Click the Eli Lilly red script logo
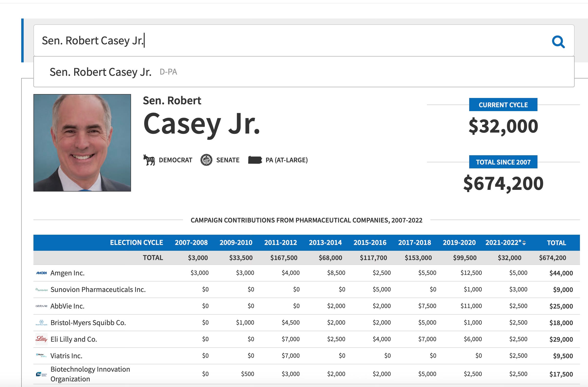Screen dimensions: 588x387 coord(41,339)
